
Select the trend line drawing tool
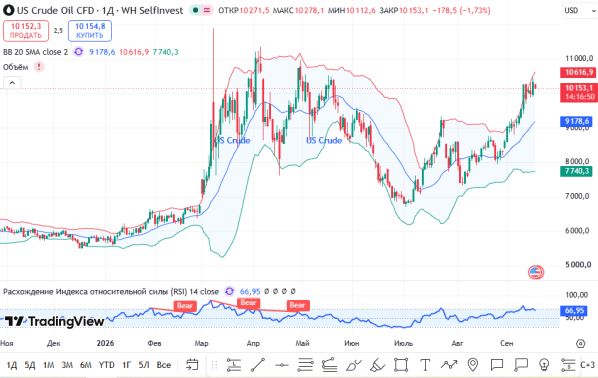point(258,365)
